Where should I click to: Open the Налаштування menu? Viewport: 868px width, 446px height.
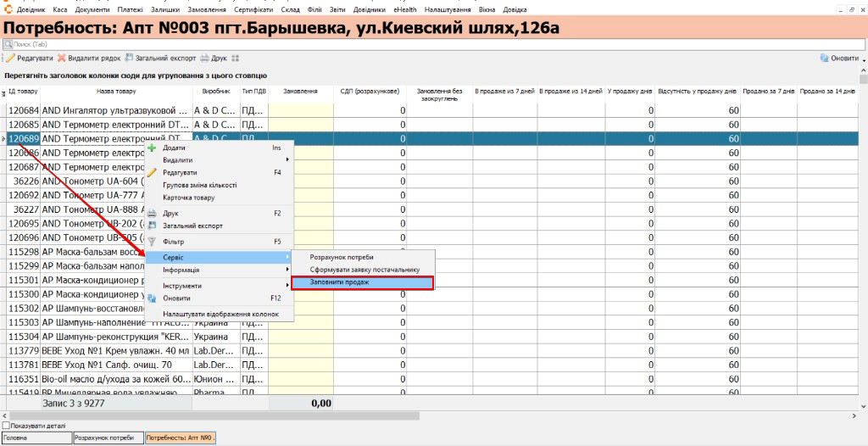point(448,10)
